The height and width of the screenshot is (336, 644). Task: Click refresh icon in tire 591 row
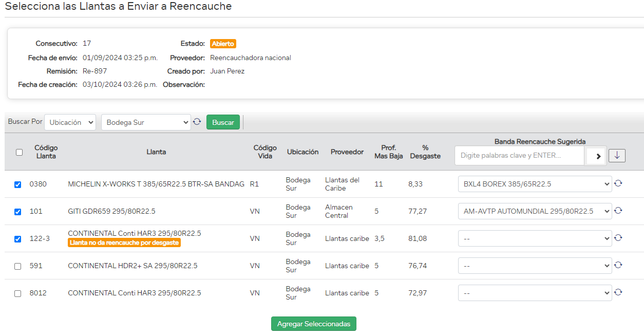[x=618, y=265]
